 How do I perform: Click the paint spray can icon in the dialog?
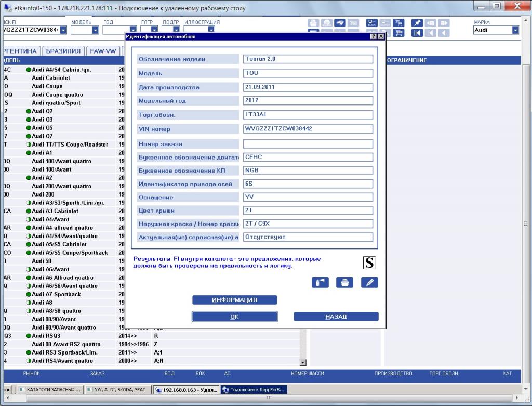[x=320, y=282]
